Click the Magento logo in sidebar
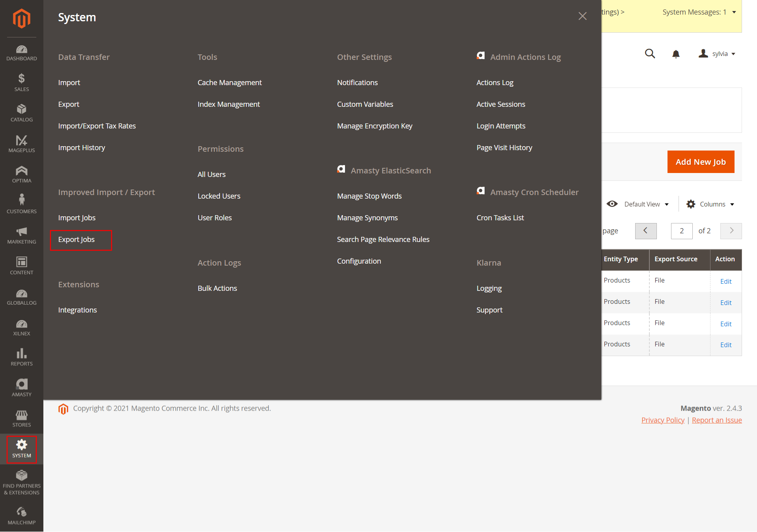This screenshot has width=757, height=532. click(x=21, y=19)
